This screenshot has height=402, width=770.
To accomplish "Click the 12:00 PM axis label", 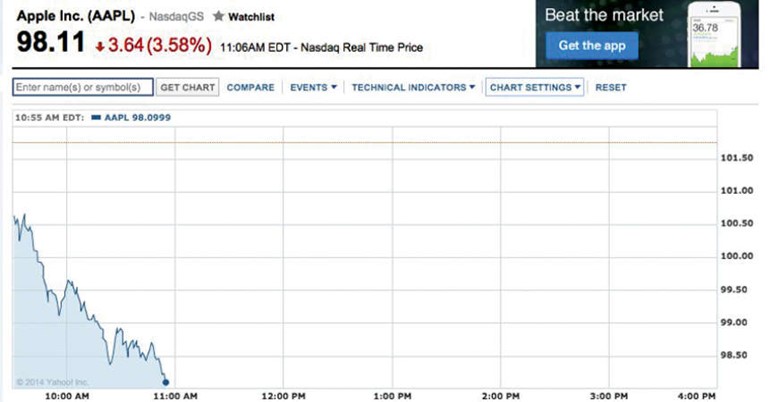I will click(x=283, y=396).
